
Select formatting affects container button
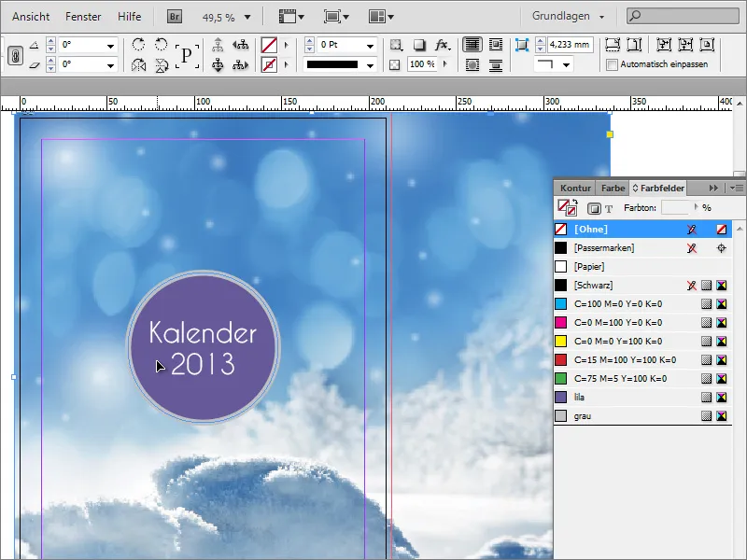coord(594,208)
